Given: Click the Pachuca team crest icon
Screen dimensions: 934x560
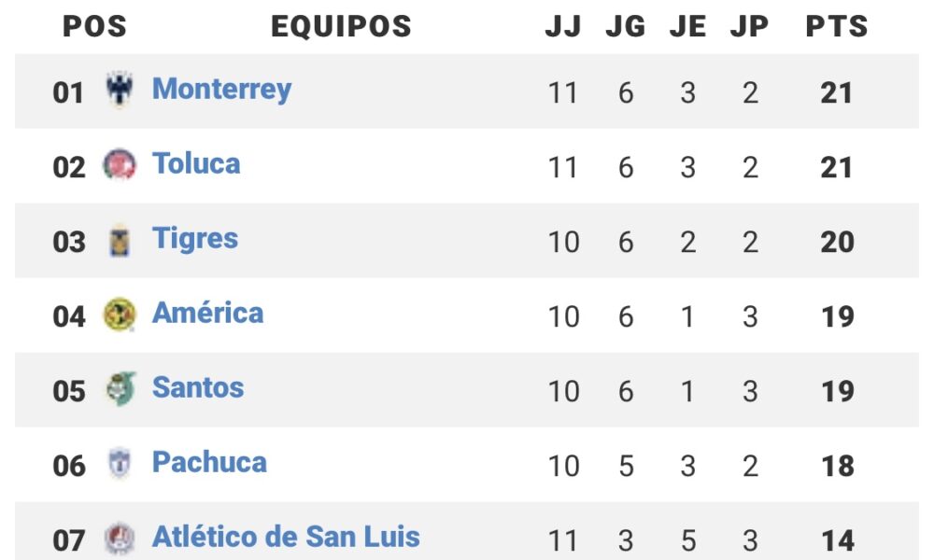Looking at the screenshot, I should click(x=120, y=464).
